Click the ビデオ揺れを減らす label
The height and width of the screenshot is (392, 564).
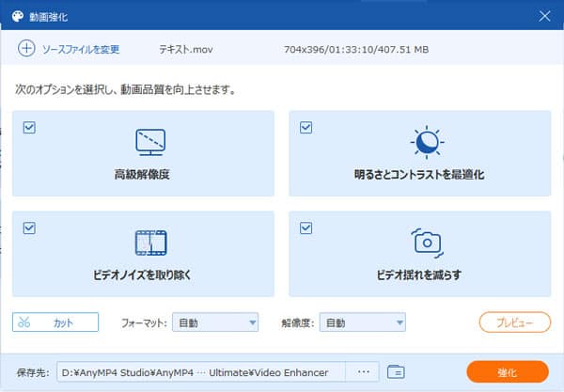click(418, 274)
